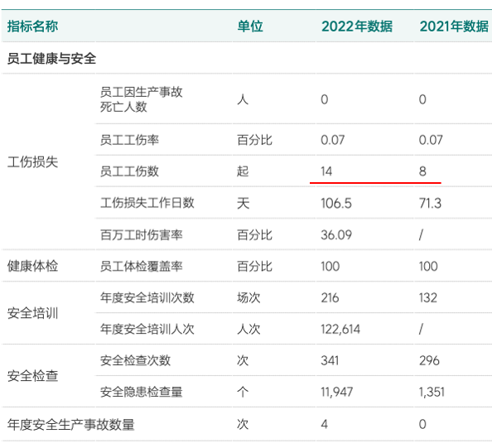The height and width of the screenshot is (448, 492).
Task: Select the 指标名称 column header
Action: [32, 26]
